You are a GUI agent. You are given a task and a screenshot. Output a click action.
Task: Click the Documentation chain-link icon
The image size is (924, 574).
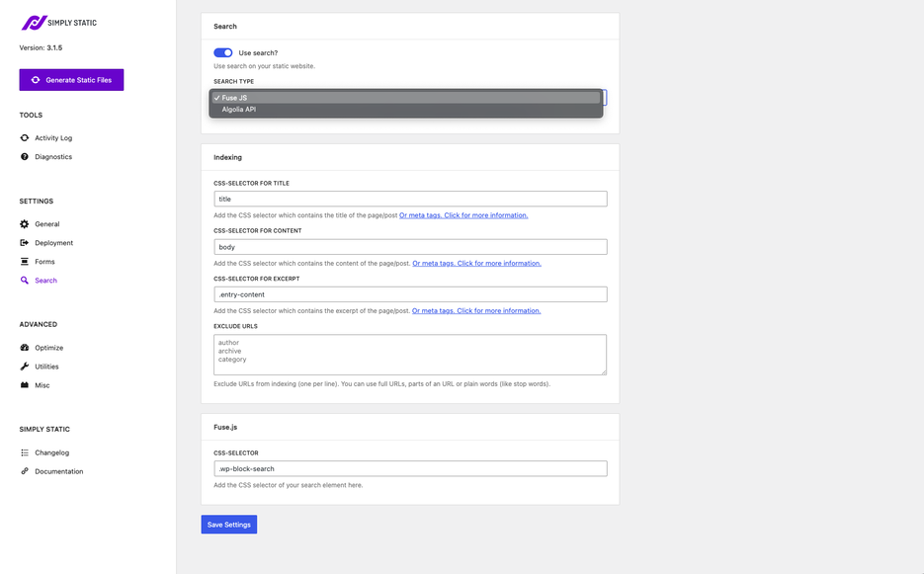(x=24, y=470)
